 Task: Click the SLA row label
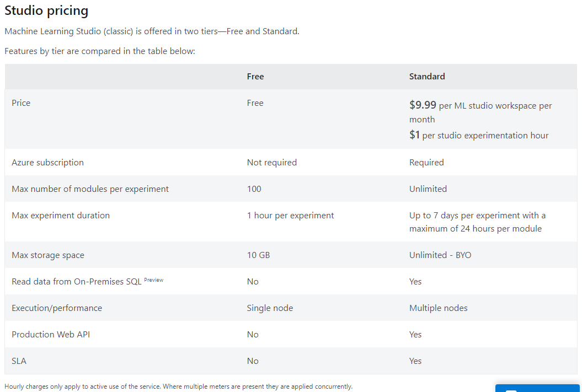(19, 361)
